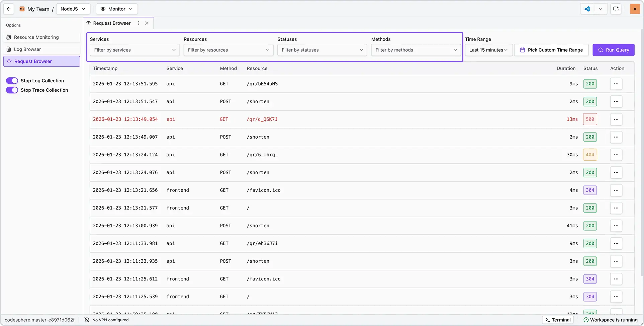Open Request Browser tab options menu
The image size is (644, 326).
(x=139, y=23)
